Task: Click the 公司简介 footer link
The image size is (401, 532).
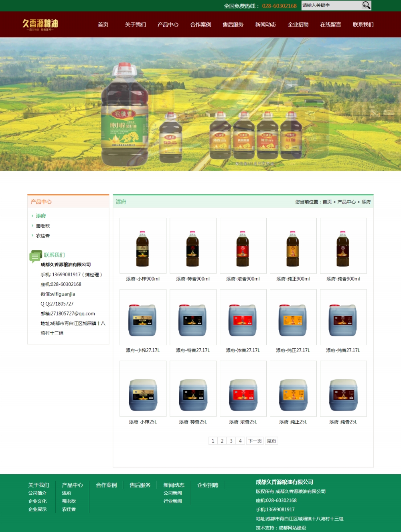Action: pyautogui.click(x=37, y=493)
